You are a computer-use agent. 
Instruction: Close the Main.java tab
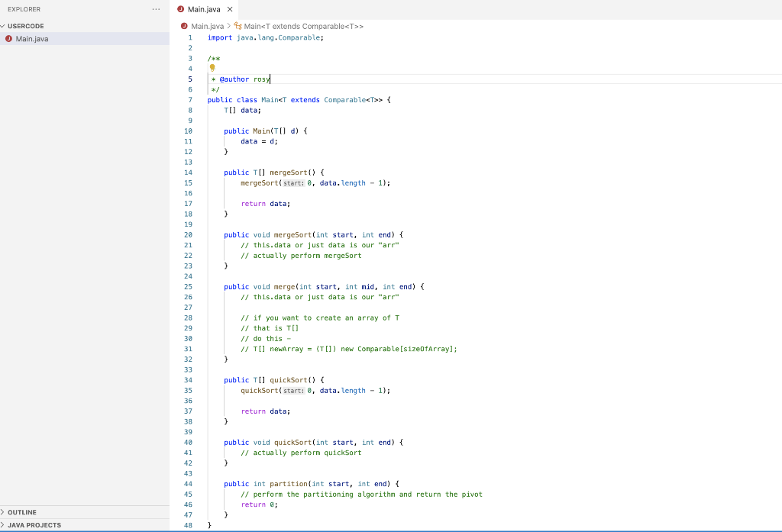click(x=228, y=11)
